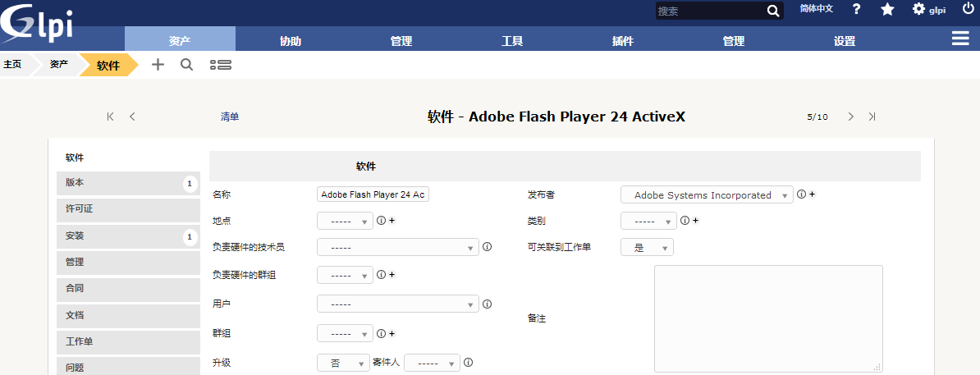Open the 可关联到工作单 dropdown
The height and width of the screenshot is (375, 980).
pyautogui.click(x=647, y=248)
